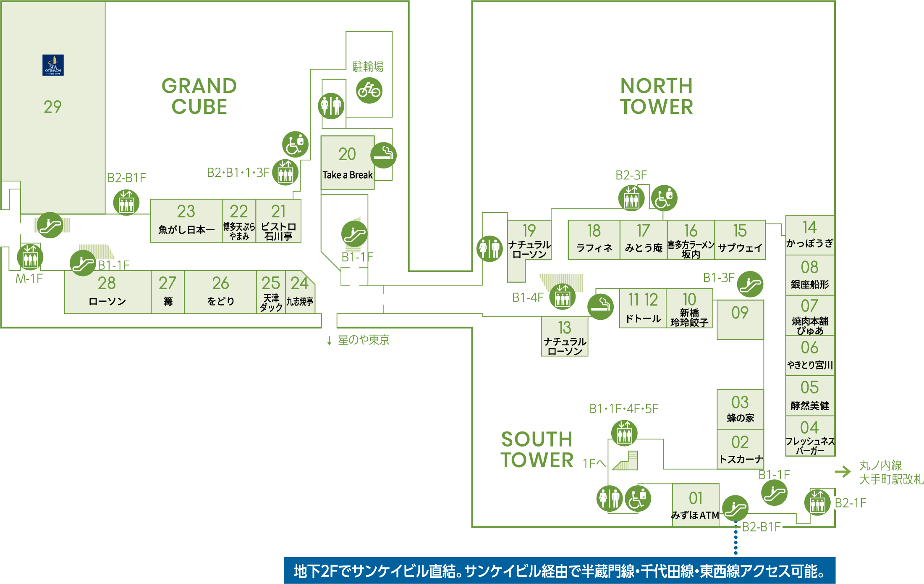Select shop 07 焼肉本舗ぴゅあ

coord(810,316)
